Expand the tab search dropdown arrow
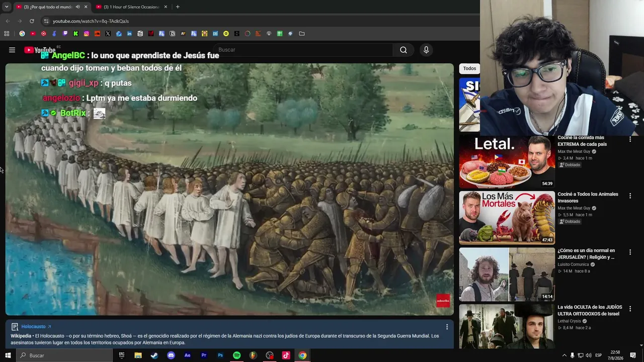 pyautogui.click(x=7, y=7)
